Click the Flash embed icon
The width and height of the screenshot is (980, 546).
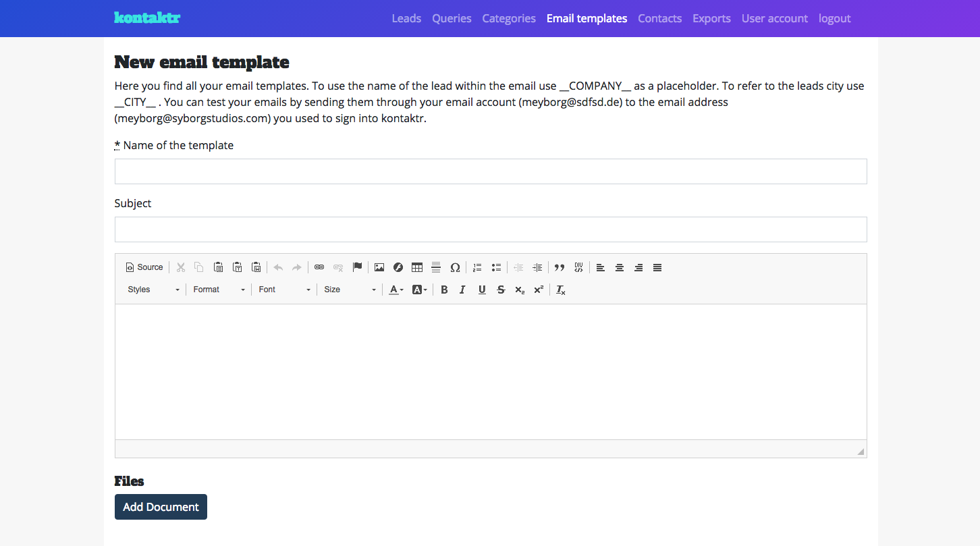[x=398, y=267]
